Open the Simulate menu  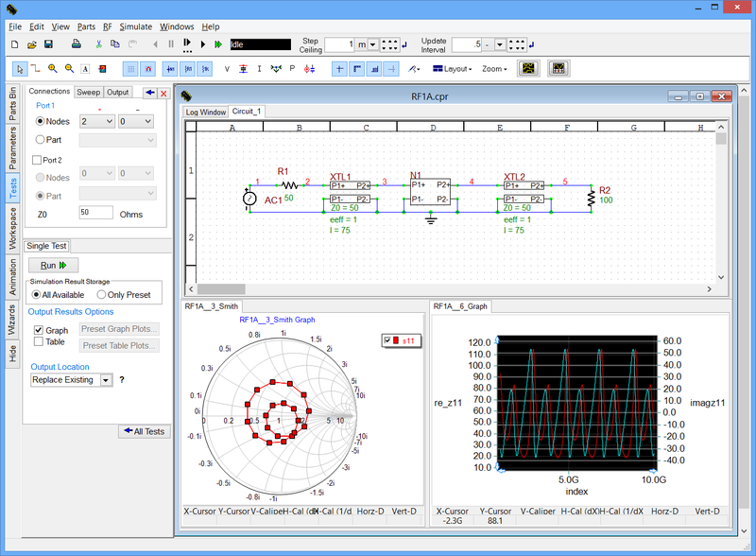click(x=135, y=26)
